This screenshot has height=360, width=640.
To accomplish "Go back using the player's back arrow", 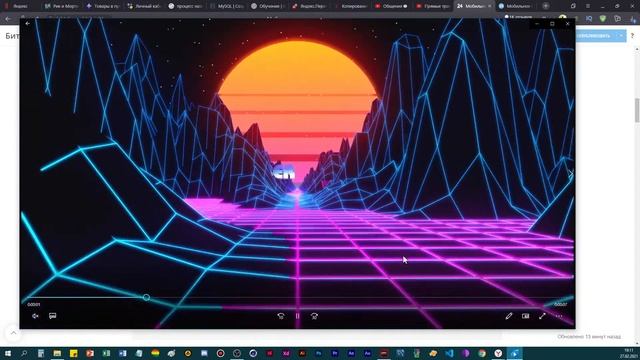I will [27, 24].
